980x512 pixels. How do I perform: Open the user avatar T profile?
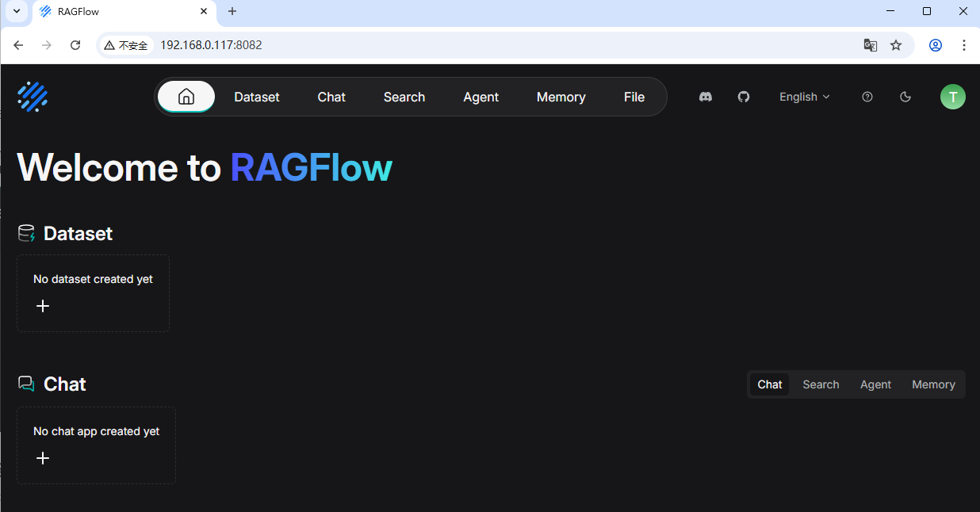(953, 97)
